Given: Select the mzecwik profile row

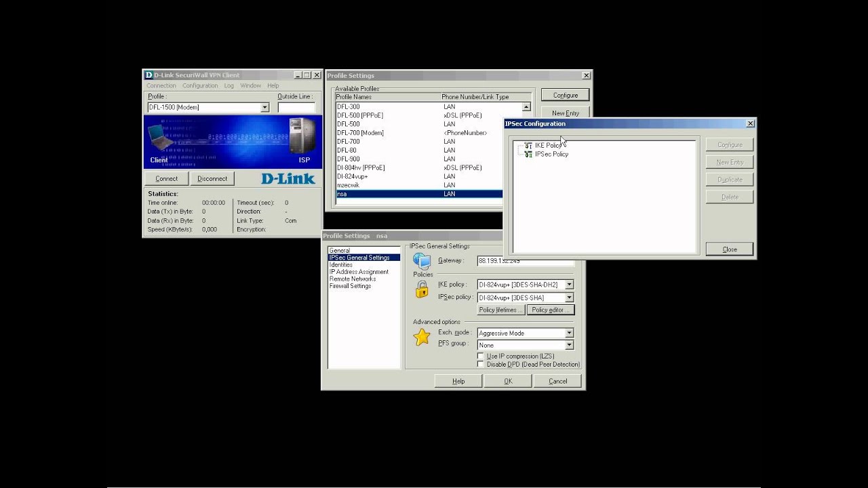Looking at the screenshot, I should click(x=420, y=186).
